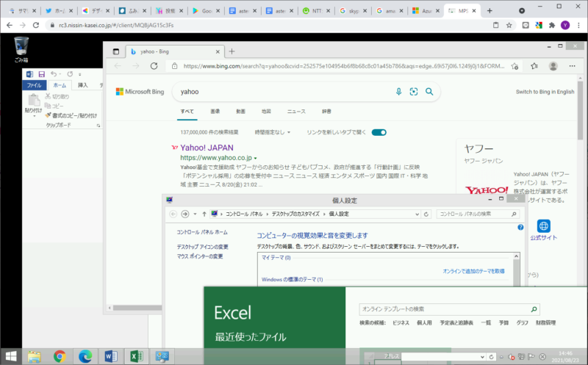Open the Yahoo! JAPAN search result link

pos(207,148)
